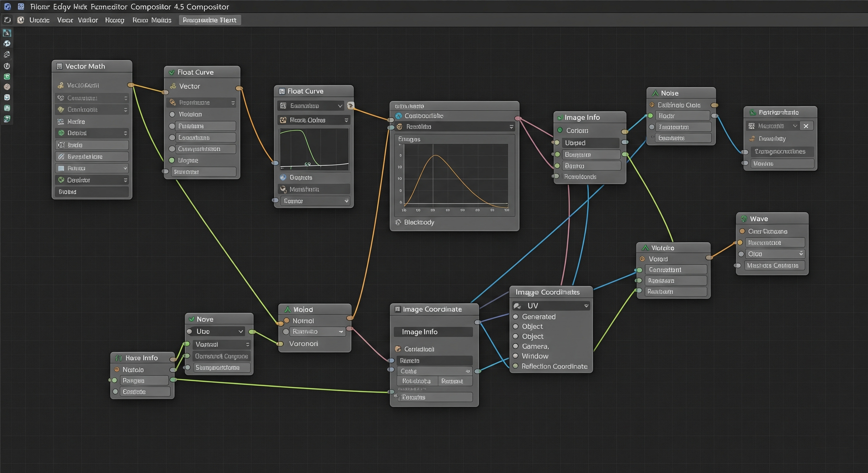This screenshot has width=868, height=473.
Task: Select the green node icon in the sidebar
Action: [7, 77]
